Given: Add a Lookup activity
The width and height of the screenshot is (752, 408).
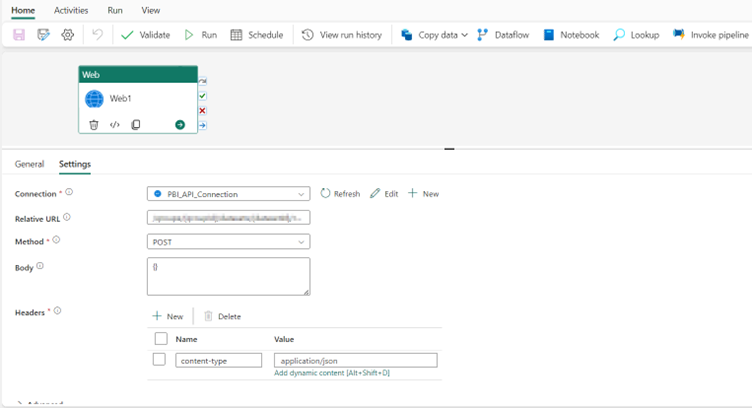Looking at the screenshot, I should pyautogui.click(x=636, y=35).
